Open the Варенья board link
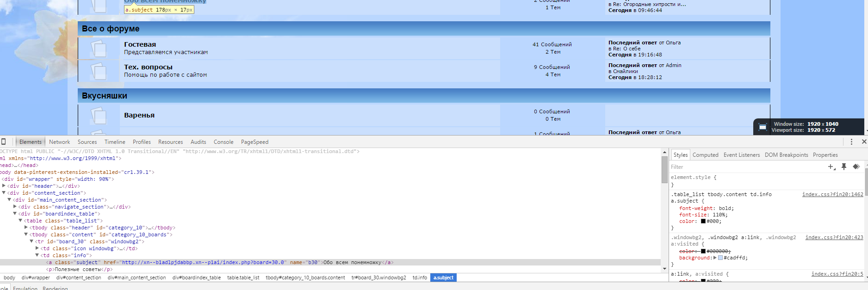868x290 pixels. pos(139,115)
